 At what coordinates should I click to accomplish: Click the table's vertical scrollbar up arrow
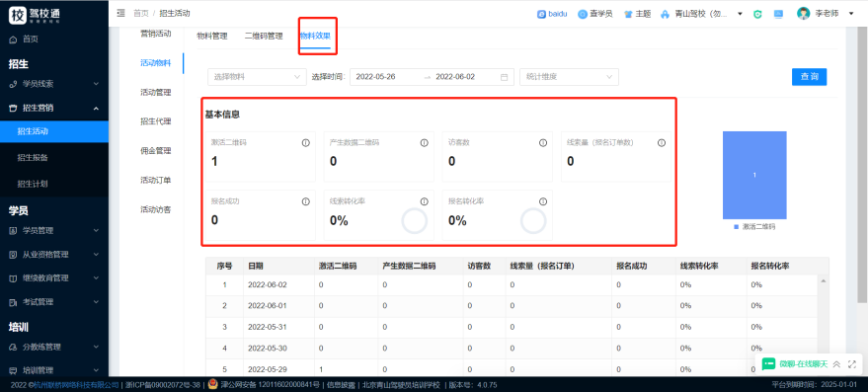pos(824,281)
